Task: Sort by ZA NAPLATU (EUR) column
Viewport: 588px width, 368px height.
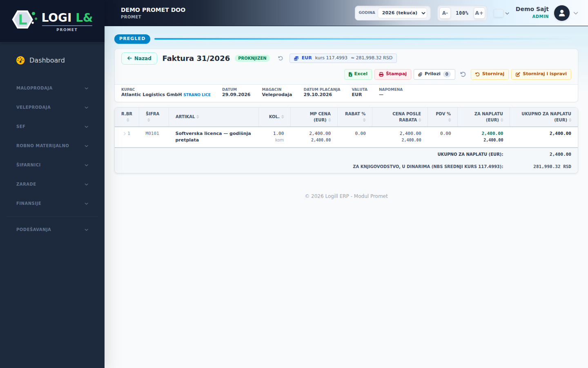Action: pyautogui.click(x=502, y=120)
